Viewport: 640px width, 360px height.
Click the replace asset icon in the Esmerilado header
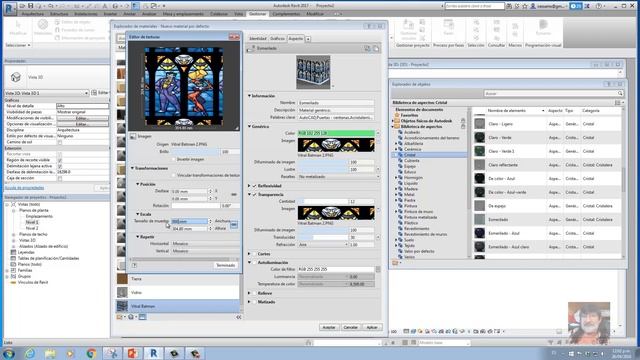click(367, 49)
